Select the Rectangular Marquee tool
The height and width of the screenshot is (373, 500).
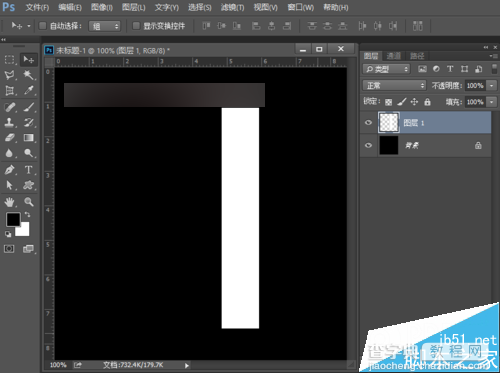(x=10, y=60)
